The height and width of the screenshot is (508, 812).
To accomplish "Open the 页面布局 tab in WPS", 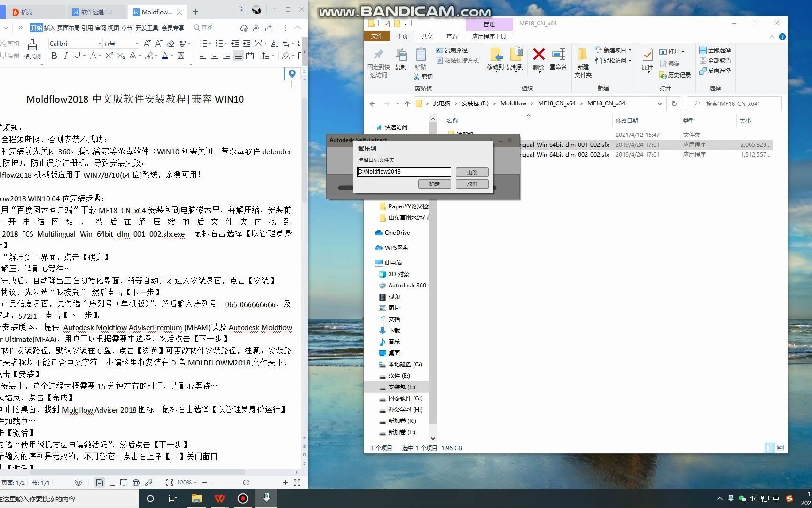I will pyautogui.click(x=69, y=28).
